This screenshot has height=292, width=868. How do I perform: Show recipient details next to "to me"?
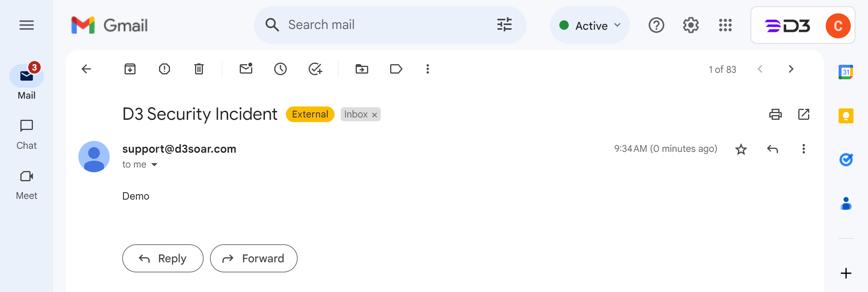154,165
